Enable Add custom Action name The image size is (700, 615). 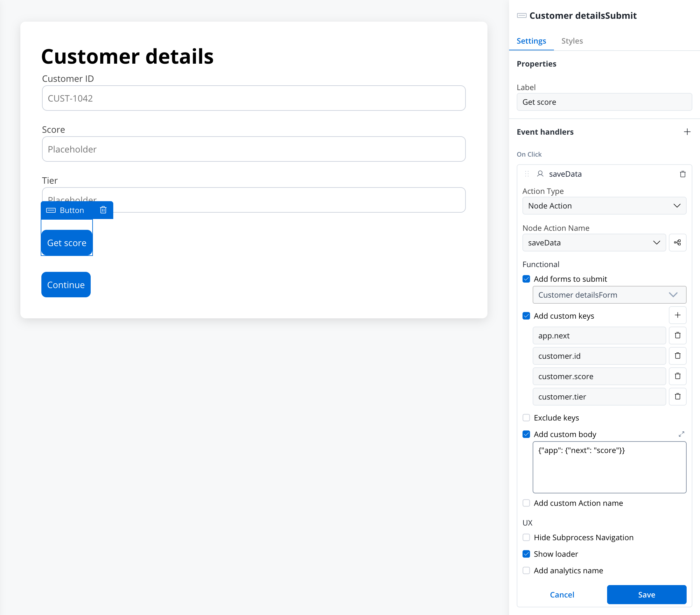[x=526, y=503]
